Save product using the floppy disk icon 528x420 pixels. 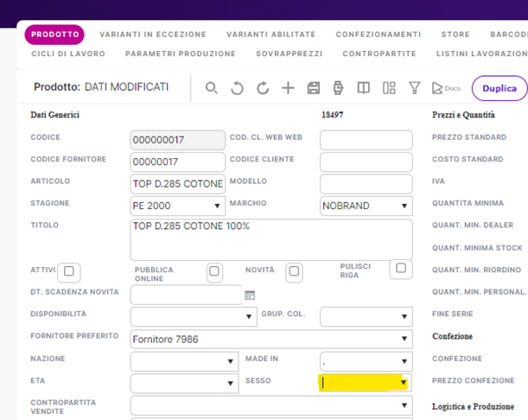pyautogui.click(x=314, y=88)
